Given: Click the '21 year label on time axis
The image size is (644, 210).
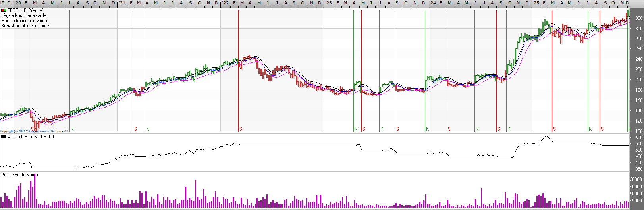Looking at the screenshot, I should (122, 3).
